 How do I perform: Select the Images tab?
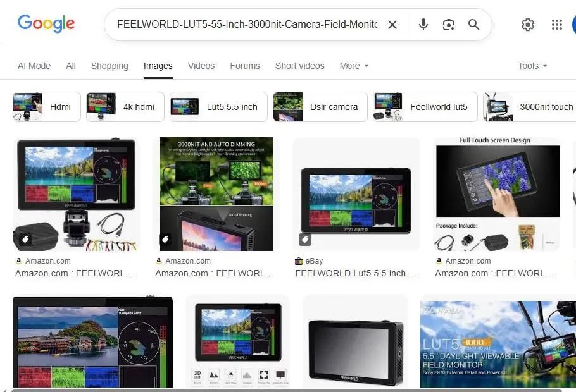click(x=158, y=66)
